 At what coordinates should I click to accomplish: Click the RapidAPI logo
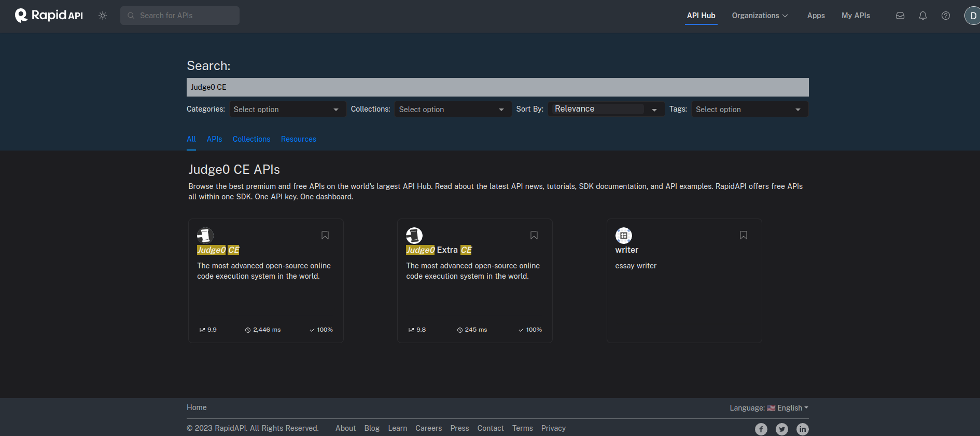(x=49, y=16)
